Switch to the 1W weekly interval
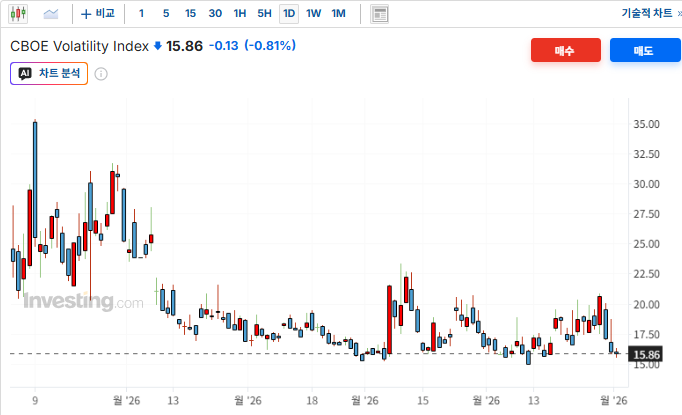Screen dimensions: 682x415 pyautogui.click(x=313, y=14)
